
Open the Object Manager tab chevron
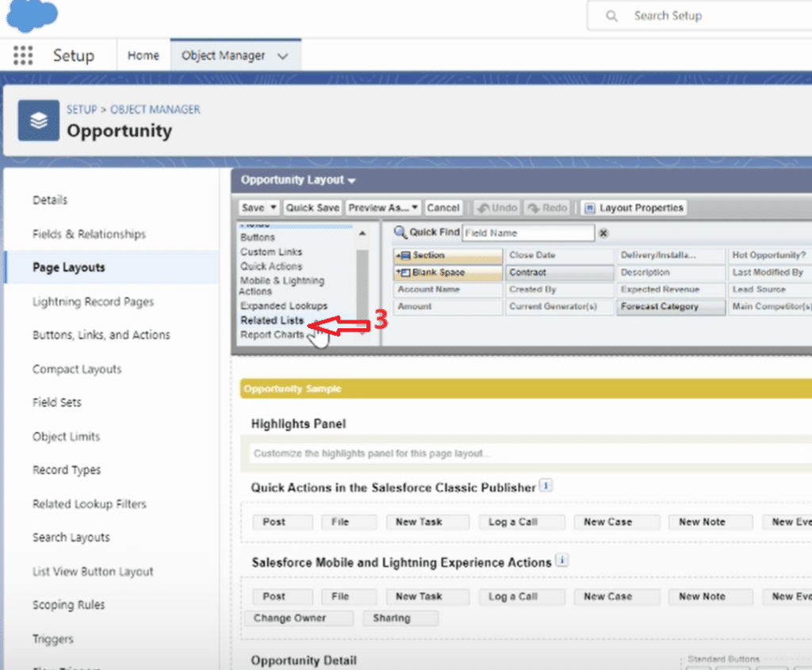tap(283, 56)
